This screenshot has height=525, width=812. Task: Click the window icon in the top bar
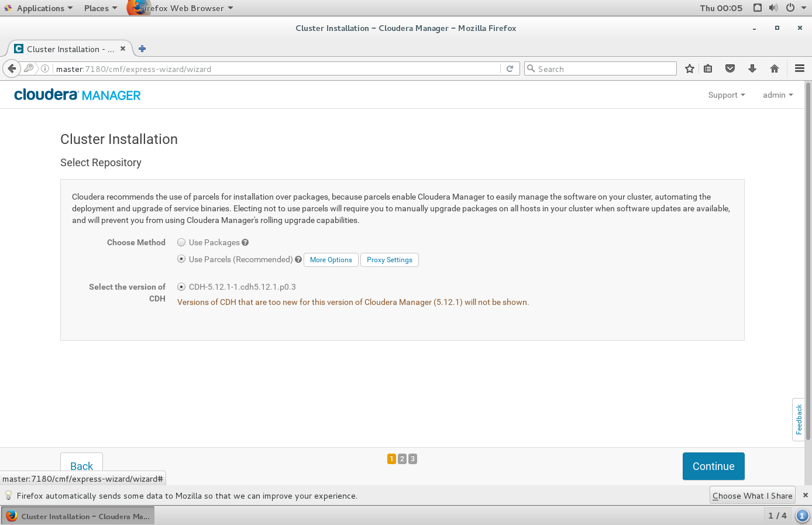[758, 8]
